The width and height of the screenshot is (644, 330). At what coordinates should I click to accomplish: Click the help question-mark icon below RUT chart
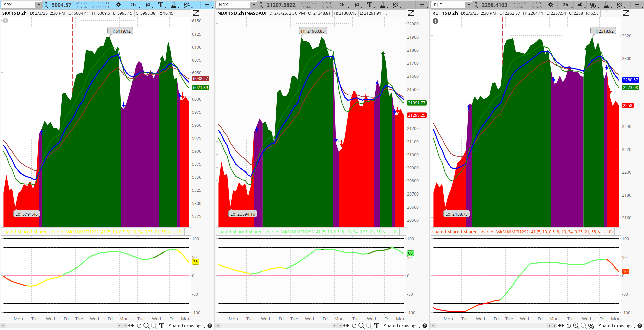(x=640, y=326)
